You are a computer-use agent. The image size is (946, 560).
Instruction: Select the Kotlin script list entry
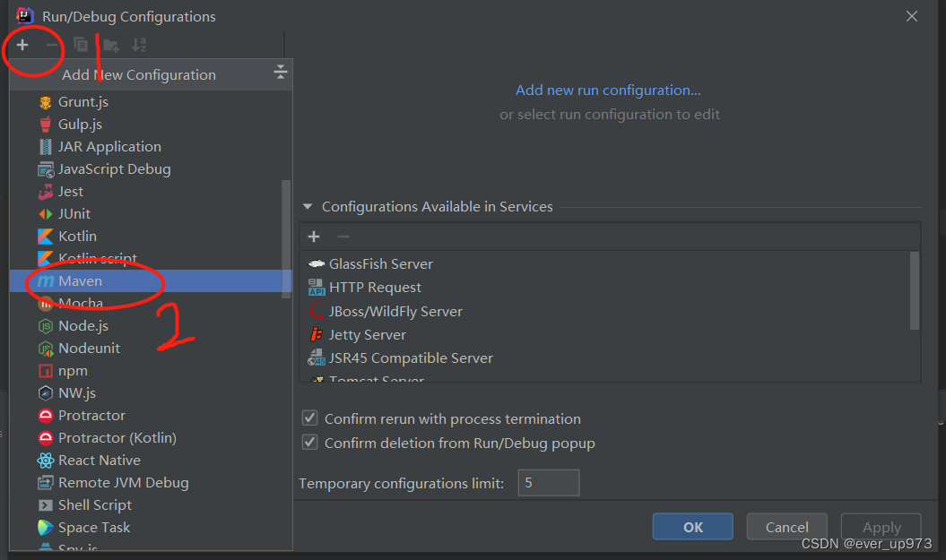[151, 258]
